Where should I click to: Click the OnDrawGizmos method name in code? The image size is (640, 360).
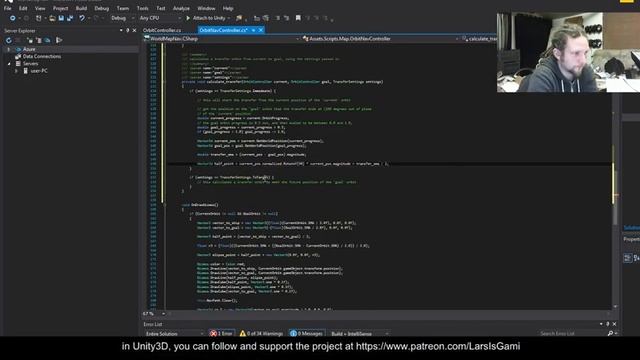(x=204, y=205)
